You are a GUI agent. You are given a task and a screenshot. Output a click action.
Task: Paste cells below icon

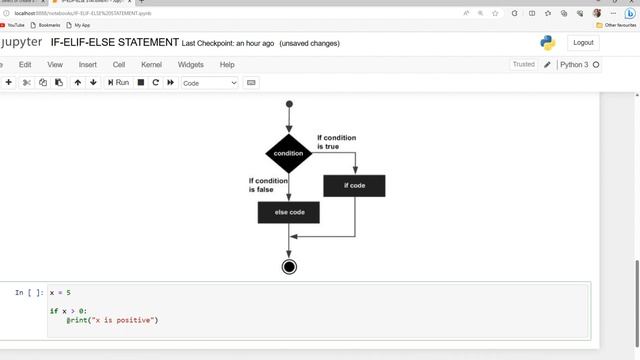pyautogui.click(x=59, y=82)
